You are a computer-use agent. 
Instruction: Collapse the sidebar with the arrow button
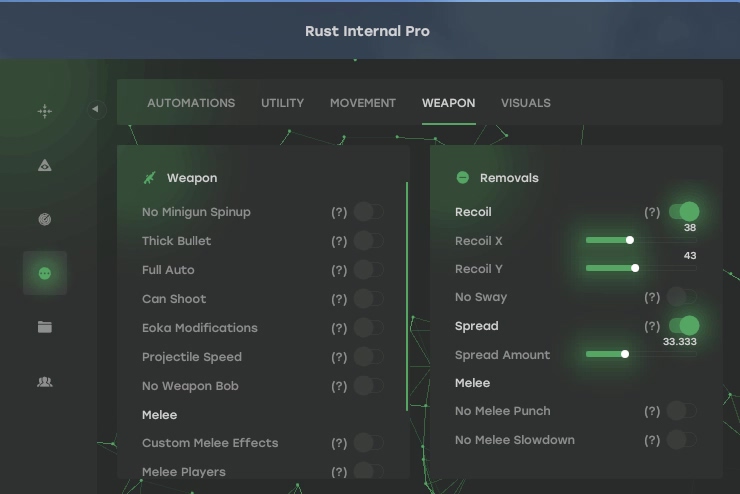[x=96, y=109]
